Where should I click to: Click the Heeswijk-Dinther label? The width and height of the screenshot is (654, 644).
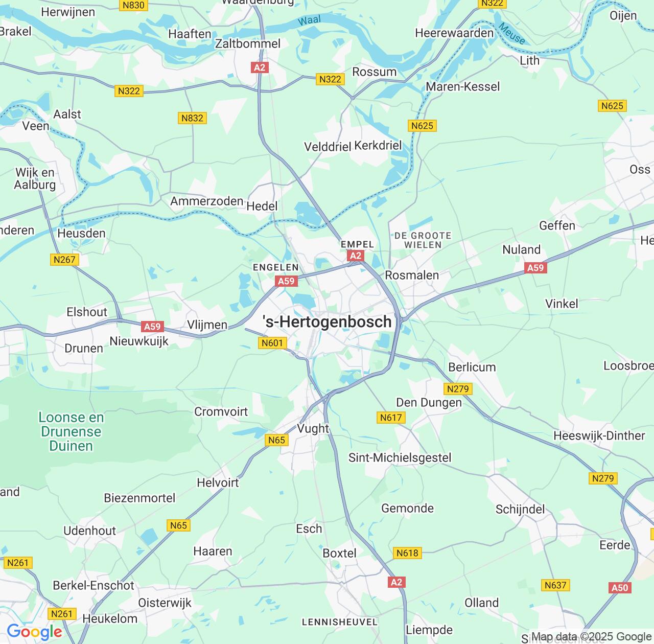coord(599,435)
